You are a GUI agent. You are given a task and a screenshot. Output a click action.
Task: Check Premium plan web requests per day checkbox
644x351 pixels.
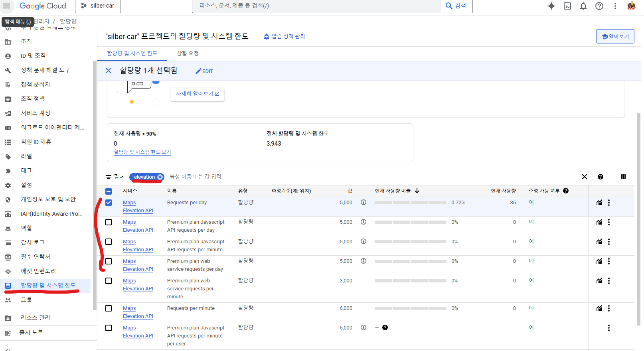coord(109,261)
